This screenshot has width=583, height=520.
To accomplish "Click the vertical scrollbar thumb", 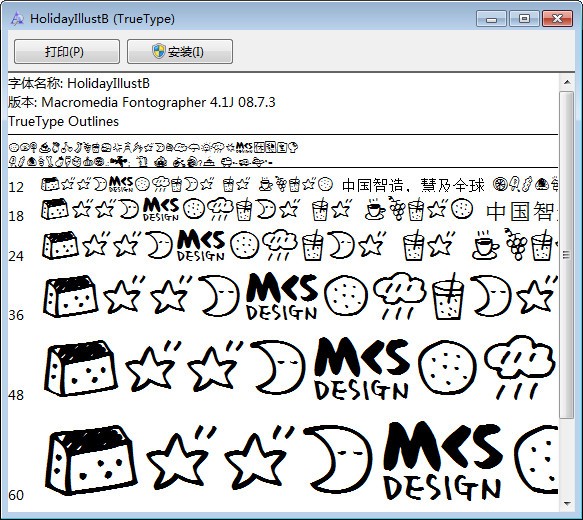I will point(567,255).
